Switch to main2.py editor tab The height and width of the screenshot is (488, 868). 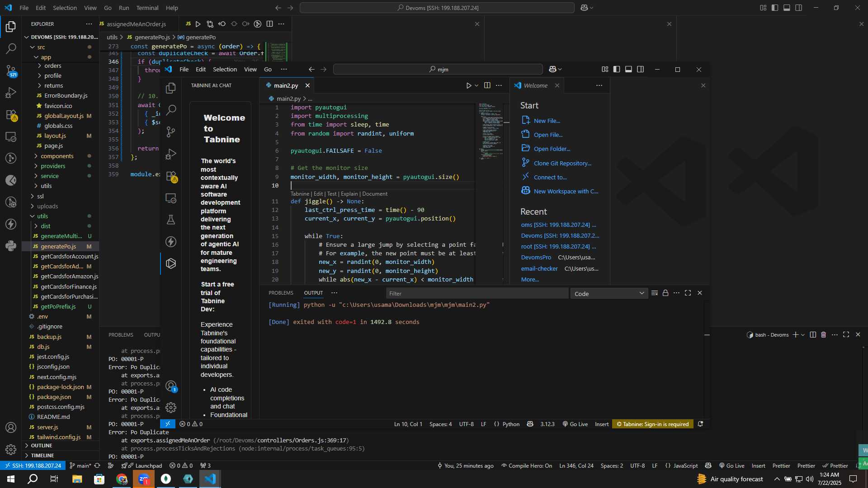click(x=286, y=85)
